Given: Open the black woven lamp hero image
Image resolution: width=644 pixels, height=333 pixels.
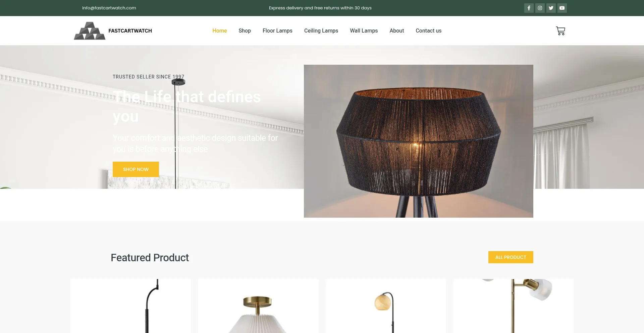Looking at the screenshot, I should (419, 141).
